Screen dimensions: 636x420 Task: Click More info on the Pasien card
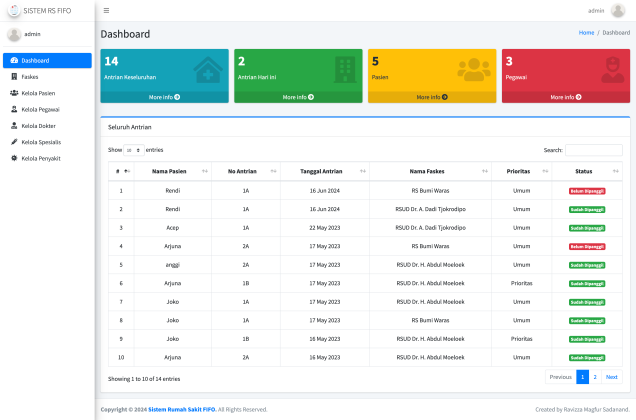point(431,97)
